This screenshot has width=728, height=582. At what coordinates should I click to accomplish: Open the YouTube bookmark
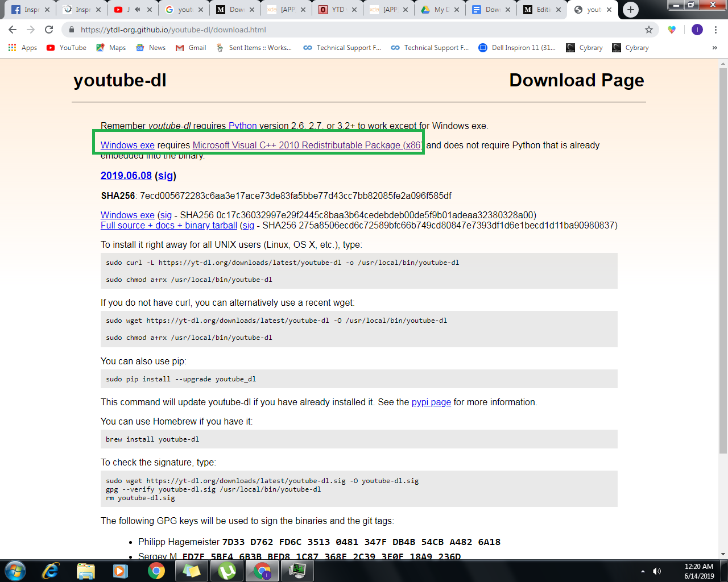67,48
